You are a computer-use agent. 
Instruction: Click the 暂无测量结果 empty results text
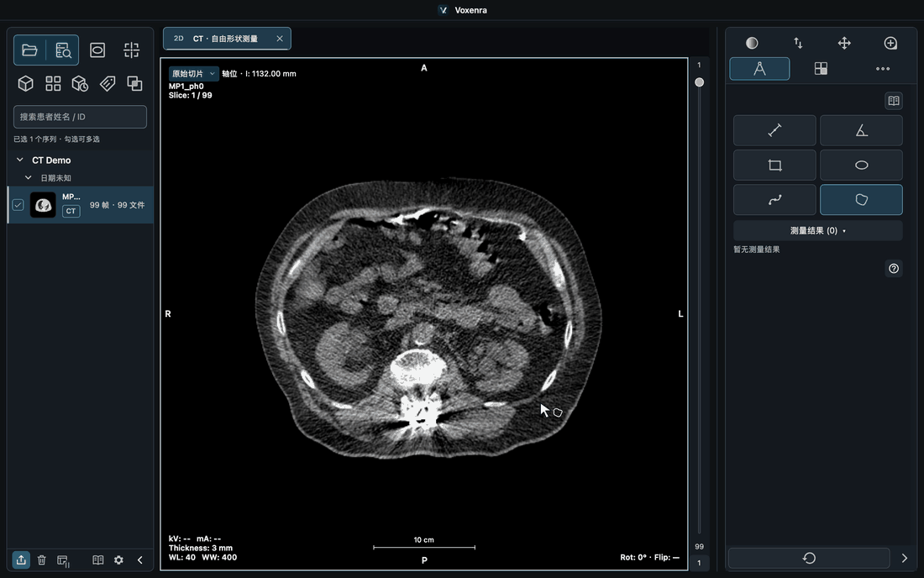[x=756, y=250]
